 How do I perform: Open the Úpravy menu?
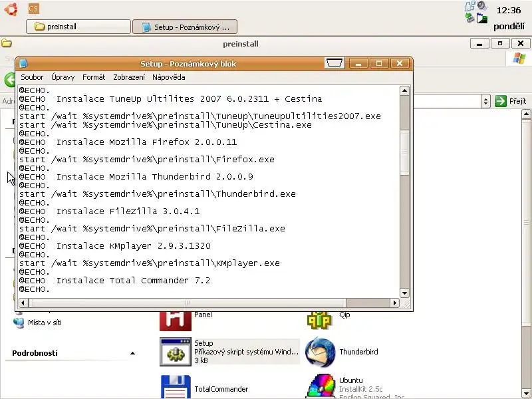63,77
